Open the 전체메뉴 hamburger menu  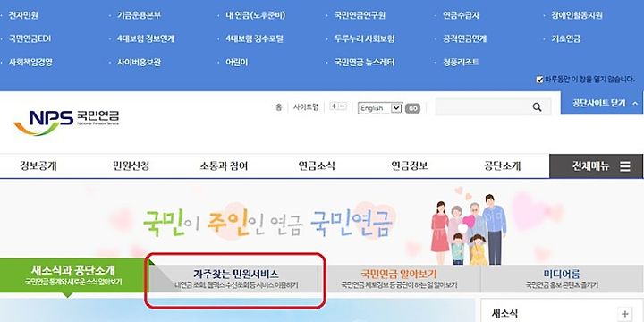(x=596, y=166)
